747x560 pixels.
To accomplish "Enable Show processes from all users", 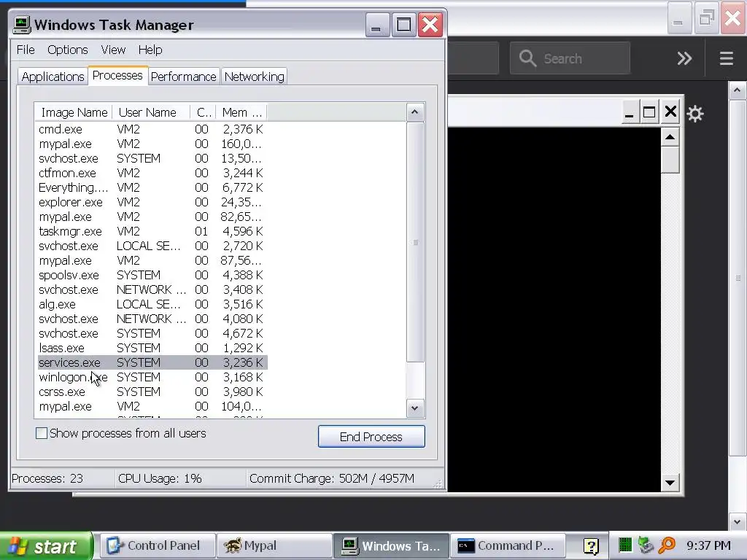I will pyautogui.click(x=42, y=433).
